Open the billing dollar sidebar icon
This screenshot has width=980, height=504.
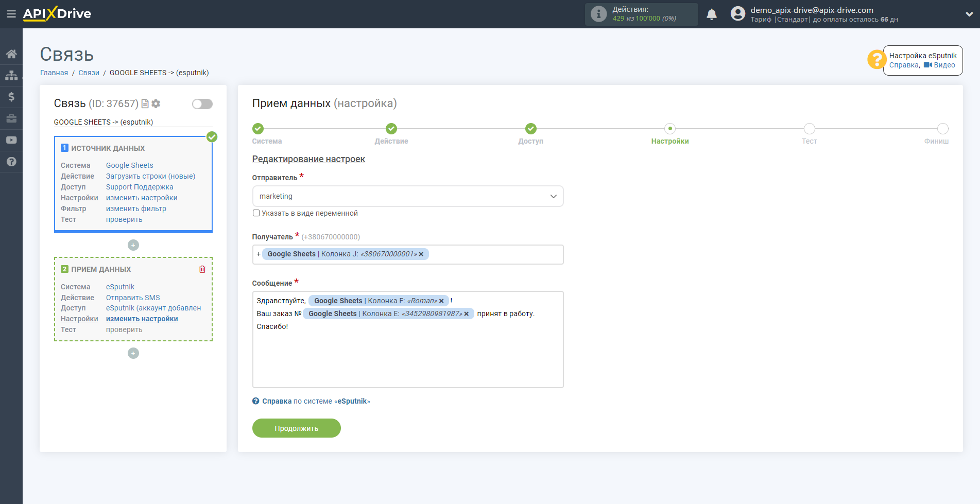click(x=11, y=97)
